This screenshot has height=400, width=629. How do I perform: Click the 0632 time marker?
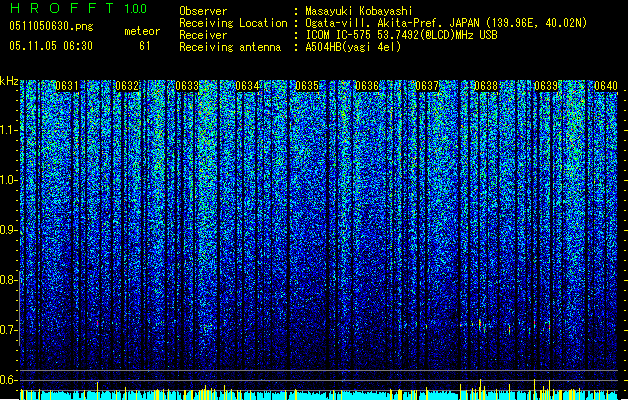point(127,86)
